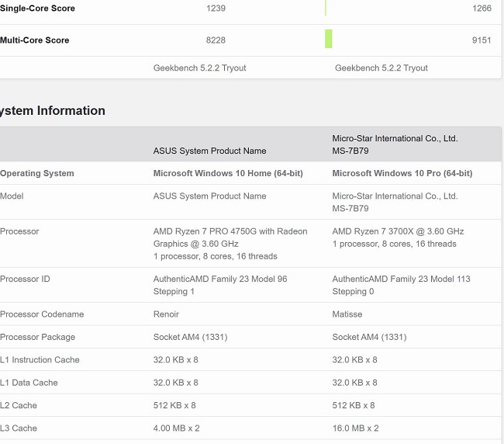Image resolution: width=504 pixels, height=444 pixels.
Task: Click ASUS System Product Name in Model row
Action: (x=209, y=196)
